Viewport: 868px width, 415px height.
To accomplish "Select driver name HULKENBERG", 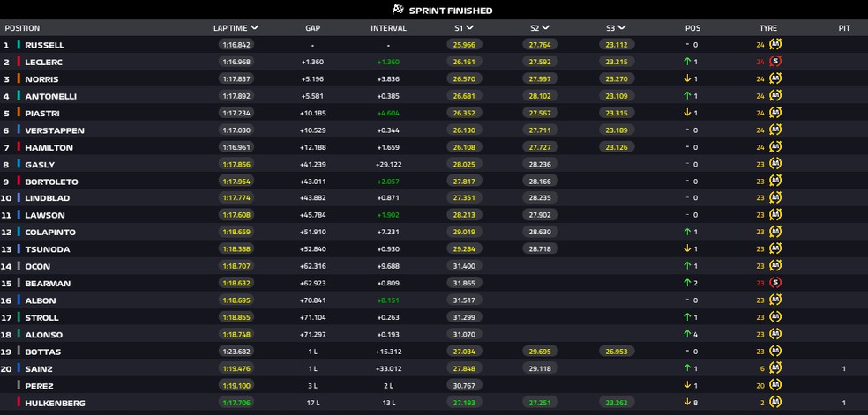I will click(x=55, y=404).
